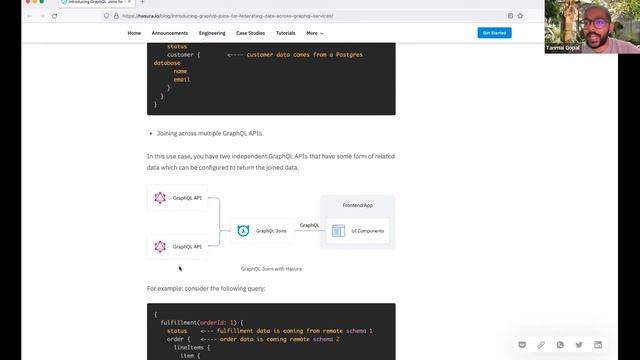Viewport: 640px width, 360px height.
Task: View site security via the padlock icon
Action: click(116, 16)
